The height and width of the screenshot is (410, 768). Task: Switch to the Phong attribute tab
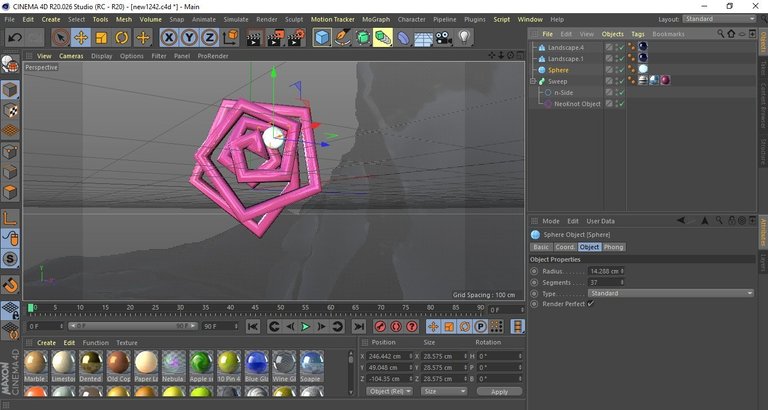pos(613,247)
